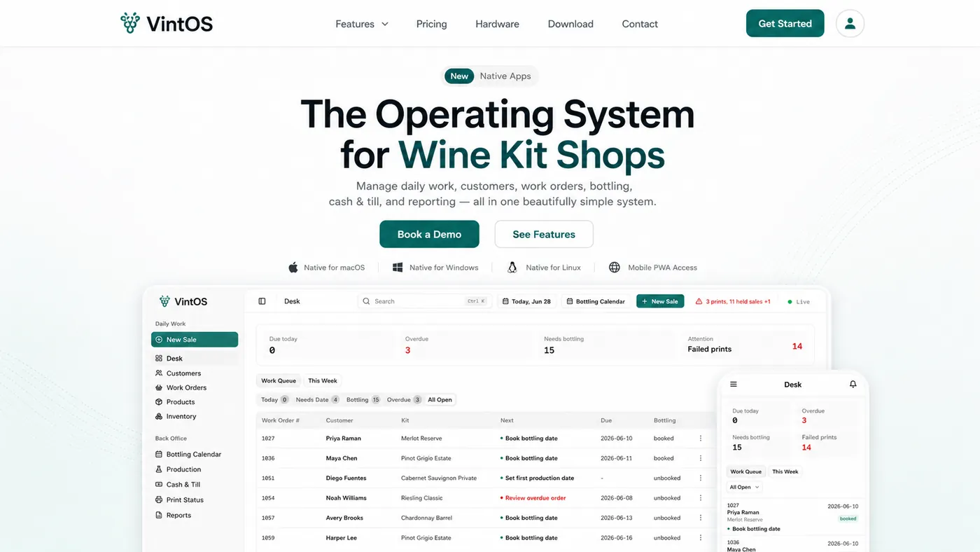This screenshot has height=552, width=980.
Task: Click the Windows logo beside Native for Windows
Action: tap(398, 268)
